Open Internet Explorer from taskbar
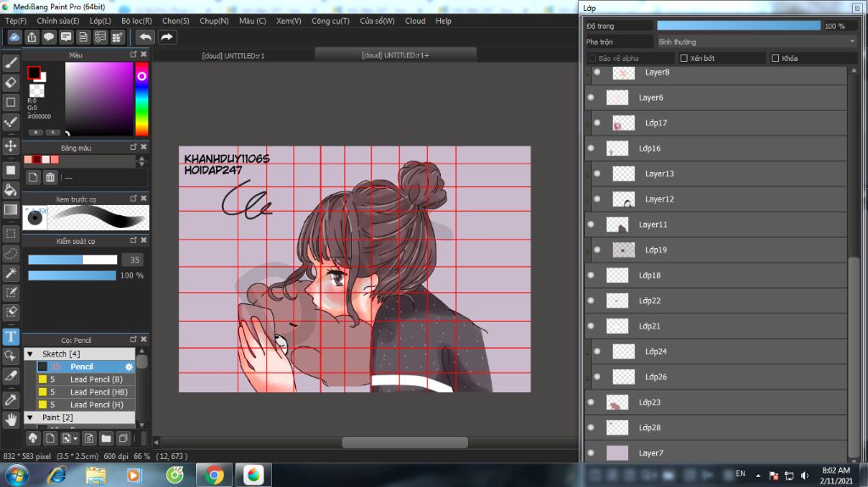Image resolution: width=868 pixels, height=487 pixels. pyautogui.click(x=57, y=475)
